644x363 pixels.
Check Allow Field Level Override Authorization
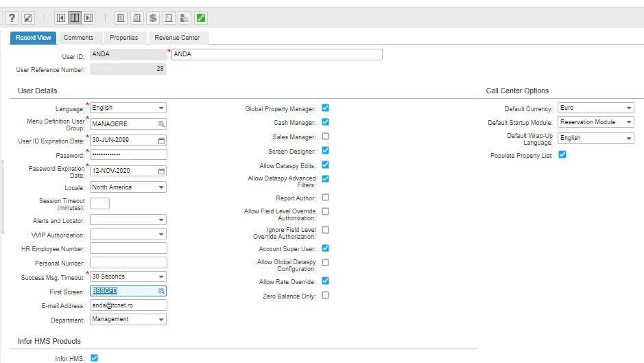pos(325,211)
